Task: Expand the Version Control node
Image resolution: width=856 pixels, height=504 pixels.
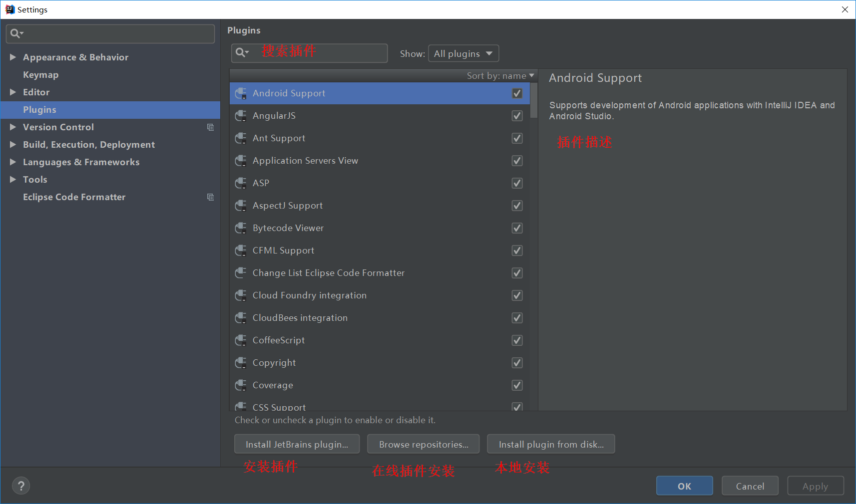Action: click(13, 127)
